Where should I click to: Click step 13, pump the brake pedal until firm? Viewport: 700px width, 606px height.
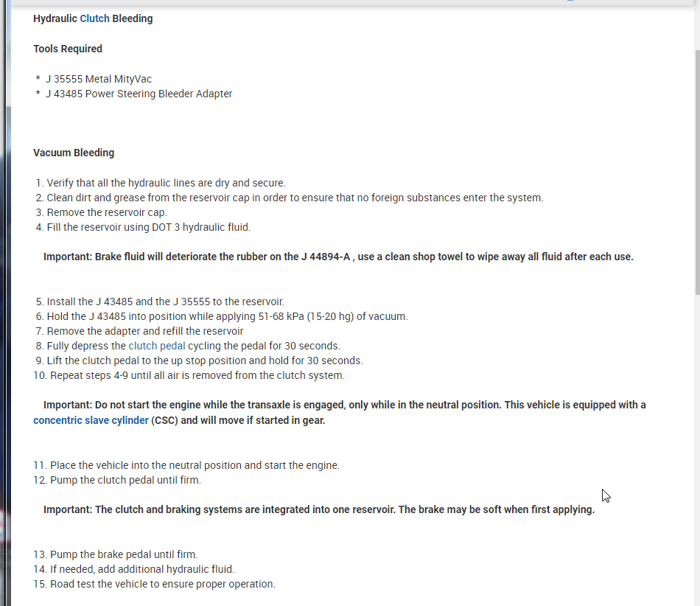coord(123,554)
